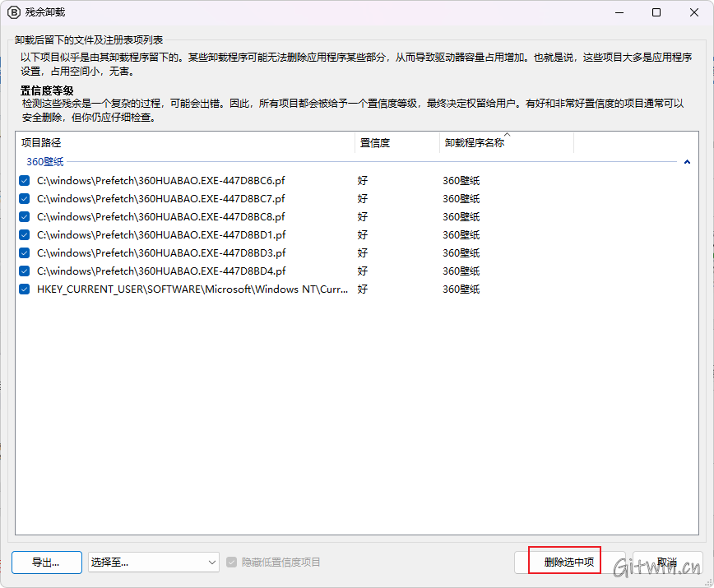Toggle checkbox for 360HUABAO.EXE-447D8BD1.pf
Image resolution: width=714 pixels, height=588 pixels.
point(25,235)
